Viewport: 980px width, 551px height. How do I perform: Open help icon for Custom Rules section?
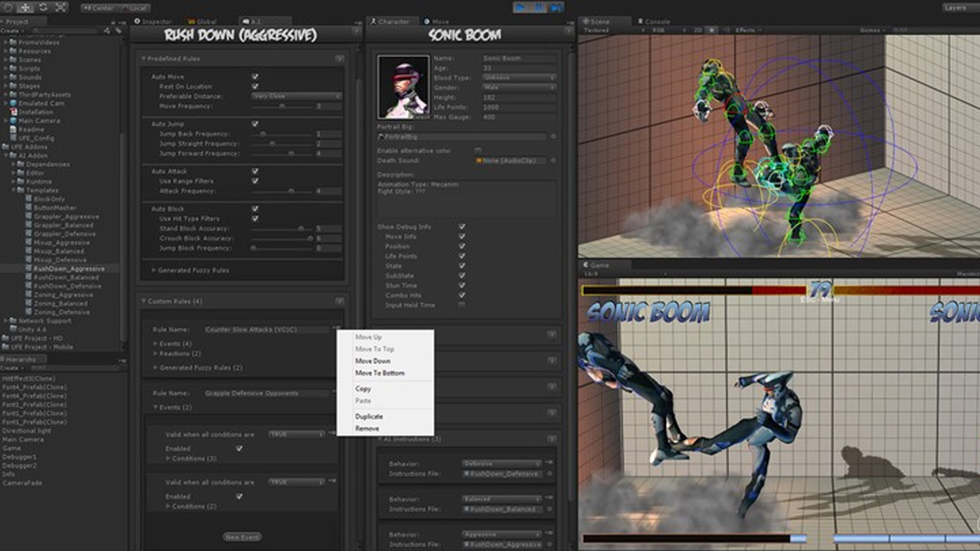point(339,302)
